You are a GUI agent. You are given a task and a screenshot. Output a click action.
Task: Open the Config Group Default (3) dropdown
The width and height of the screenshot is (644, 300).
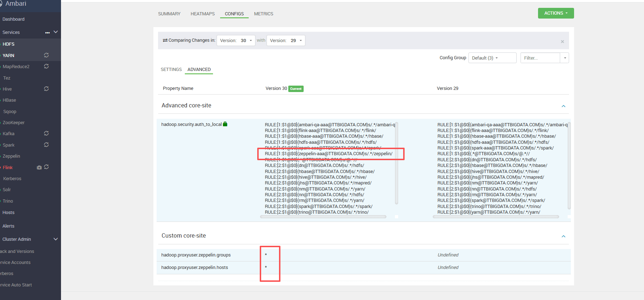493,58
